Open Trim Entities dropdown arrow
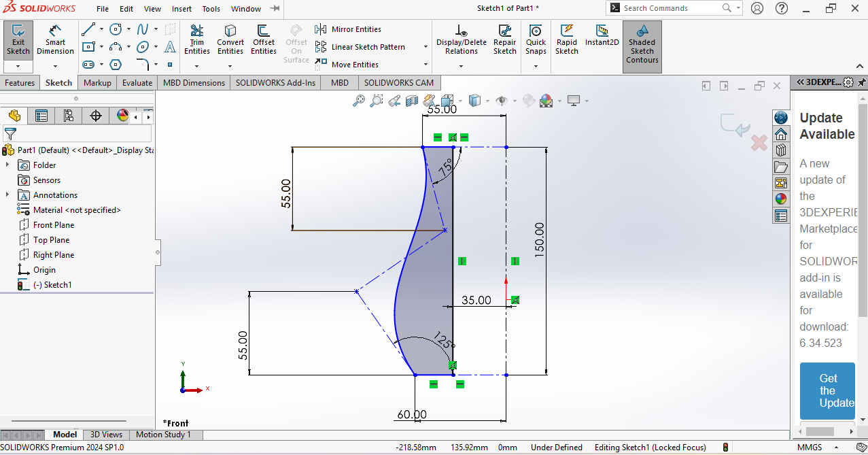 (196, 67)
